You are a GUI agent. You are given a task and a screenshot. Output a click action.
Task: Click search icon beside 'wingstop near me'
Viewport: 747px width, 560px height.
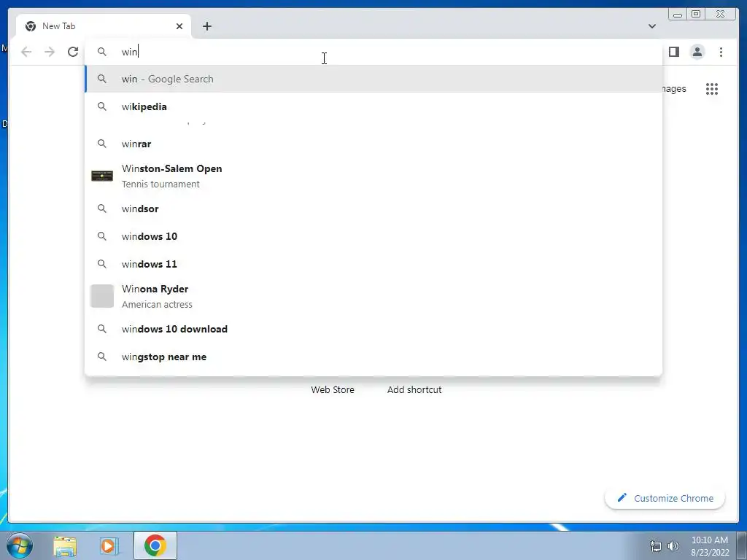(102, 357)
